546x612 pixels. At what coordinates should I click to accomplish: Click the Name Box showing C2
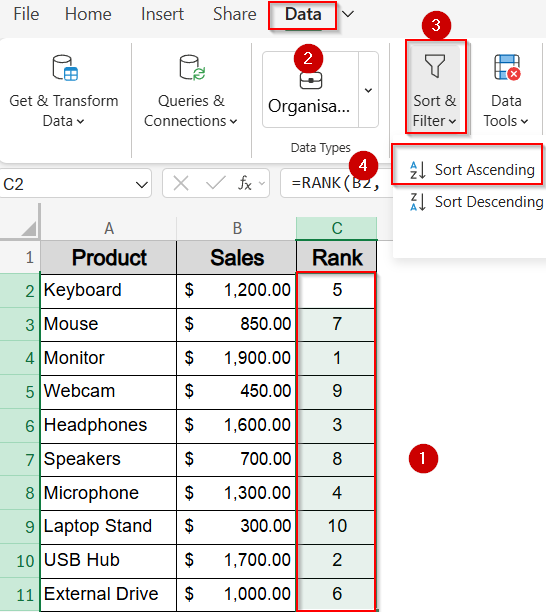pos(66,184)
